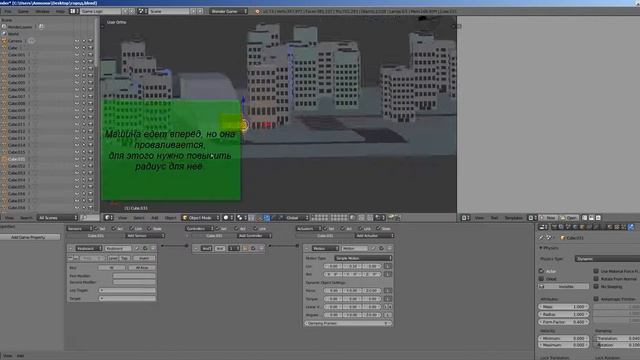
Task: Collapse the Keyboard sensor with its arrow
Action: 71,249
